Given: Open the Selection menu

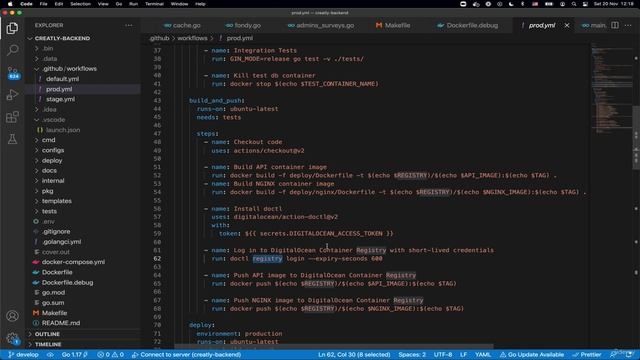Looking at the screenshot, I should (80, 4).
